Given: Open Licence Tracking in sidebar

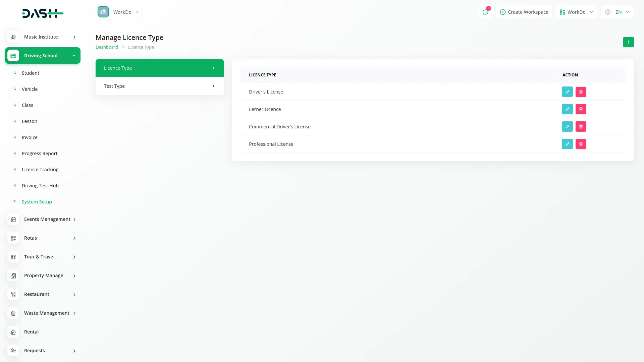Looking at the screenshot, I should click(40, 170).
